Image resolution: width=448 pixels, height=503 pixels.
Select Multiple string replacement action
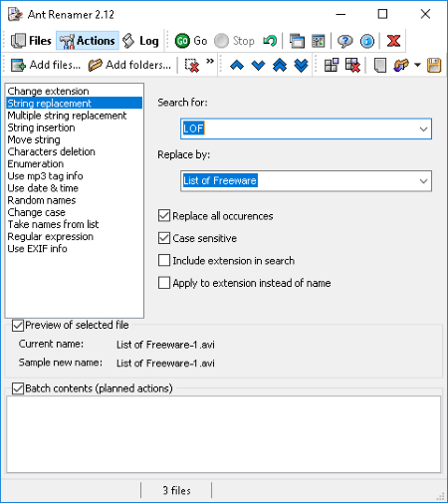tap(74, 116)
